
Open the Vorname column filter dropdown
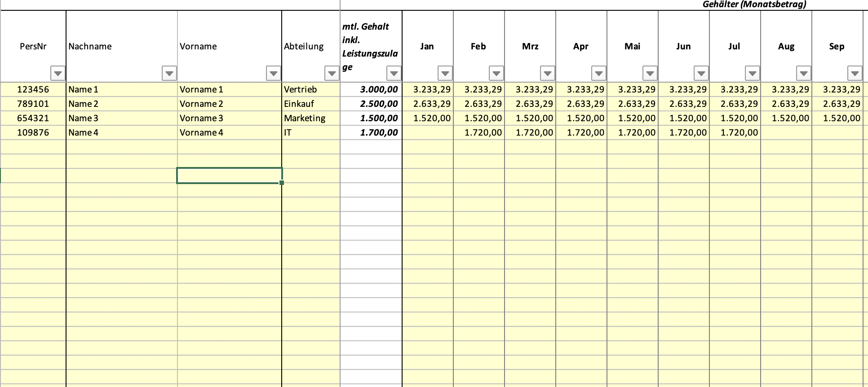point(273,73)
